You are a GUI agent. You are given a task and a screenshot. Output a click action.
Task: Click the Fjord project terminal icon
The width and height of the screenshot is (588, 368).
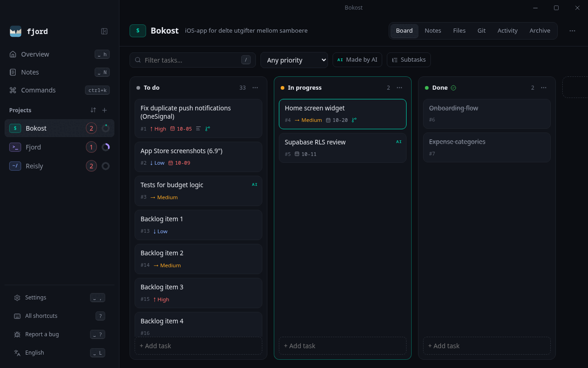(x=15, y=147)
